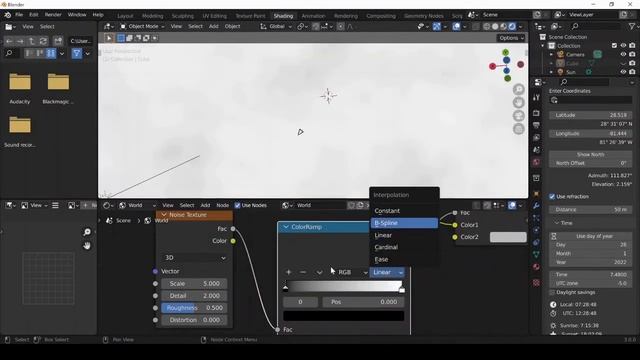
Task: Click the Audacity folder thumbnail
Action: point(20,82)
